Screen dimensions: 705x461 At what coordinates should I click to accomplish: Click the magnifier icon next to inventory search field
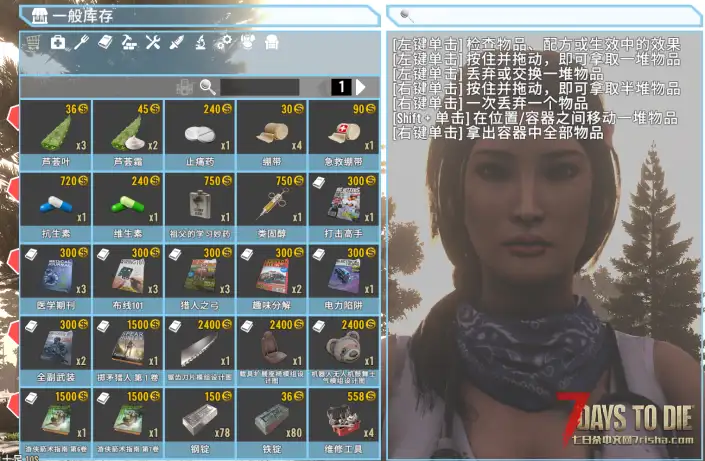pos(208,87)
